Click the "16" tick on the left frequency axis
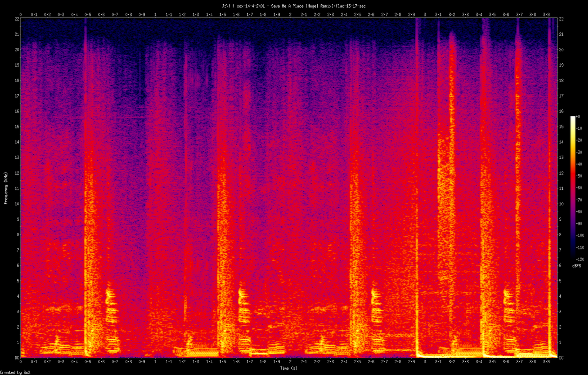The width and height of the screenshot is (588, 375). (16, 111)
